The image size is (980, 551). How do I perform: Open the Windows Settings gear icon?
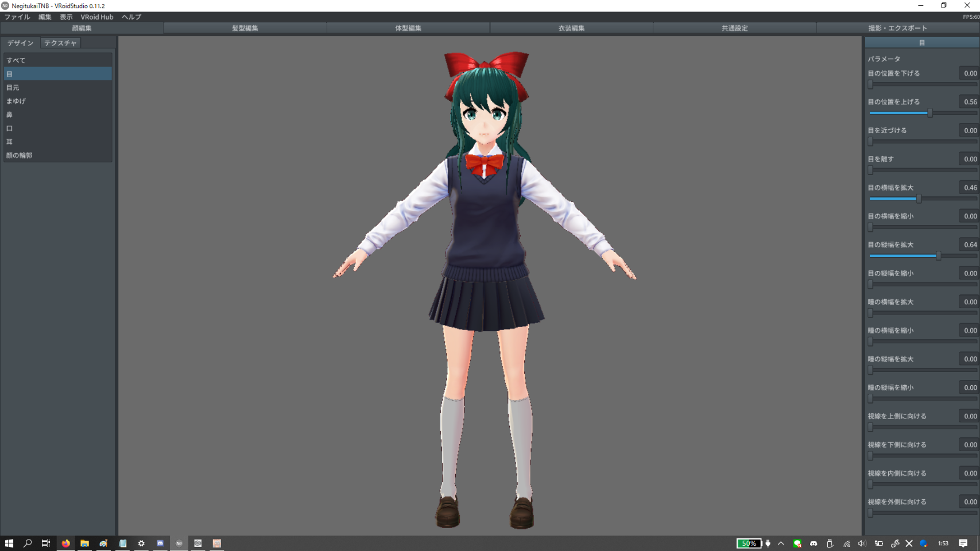[141, 543]
